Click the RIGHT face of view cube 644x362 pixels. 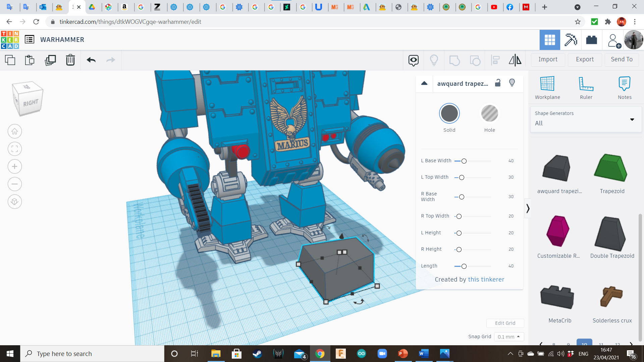31,103
